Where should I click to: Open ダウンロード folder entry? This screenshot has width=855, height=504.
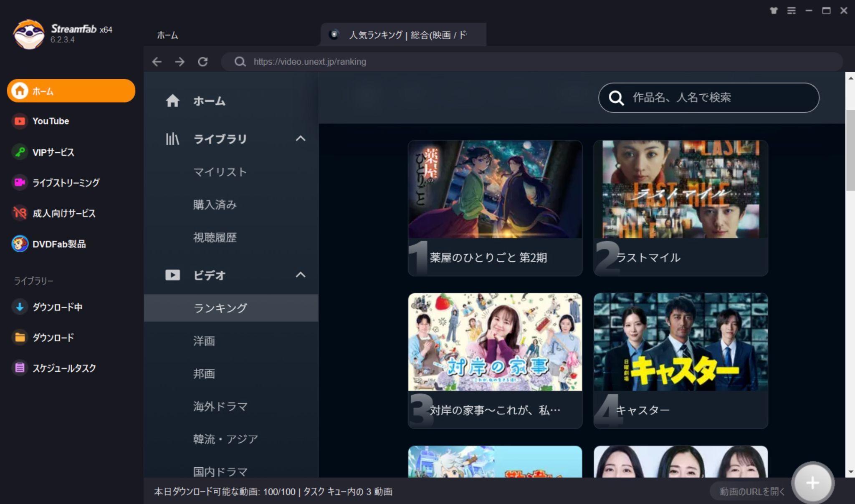click(43, 338)
